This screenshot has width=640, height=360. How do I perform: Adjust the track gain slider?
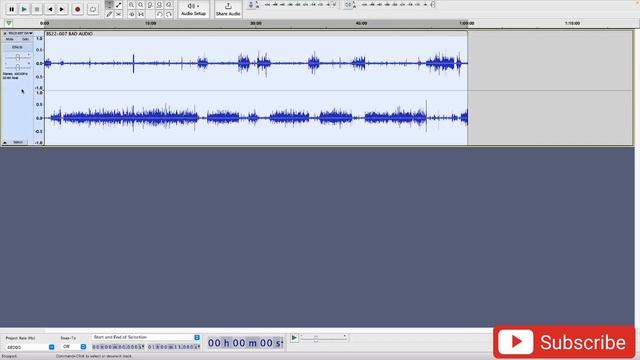tap(18, 57)
